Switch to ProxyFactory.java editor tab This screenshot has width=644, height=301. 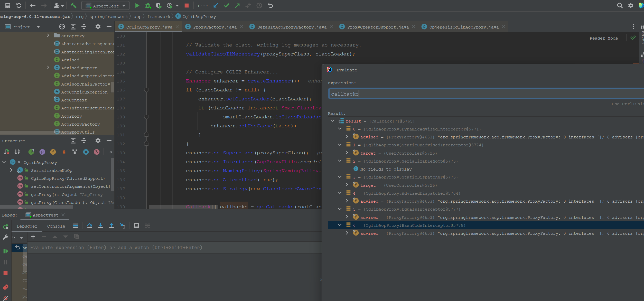pyautogui.click(x=214, y=27)
